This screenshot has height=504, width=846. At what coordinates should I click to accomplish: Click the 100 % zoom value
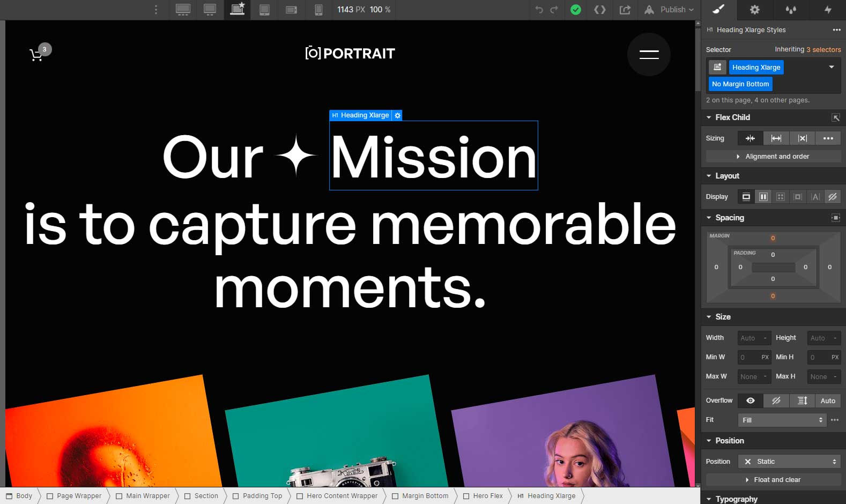(x=380, y=10)
